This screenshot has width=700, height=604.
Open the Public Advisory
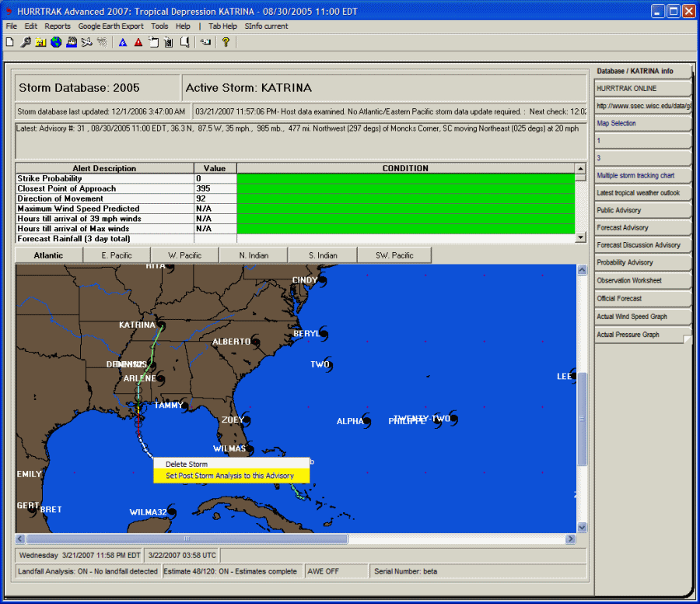point(643,210)
